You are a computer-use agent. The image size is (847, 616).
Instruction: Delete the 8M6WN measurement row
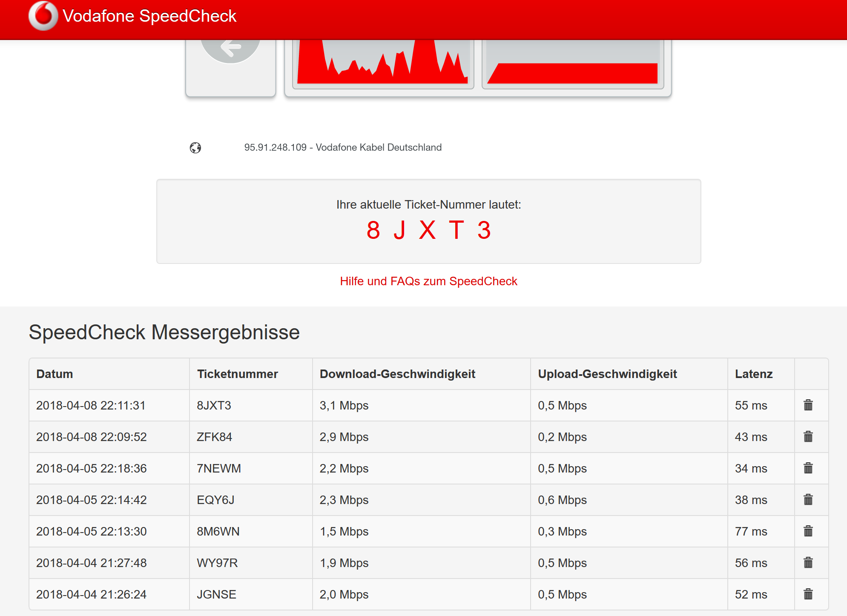coord(808,531)
